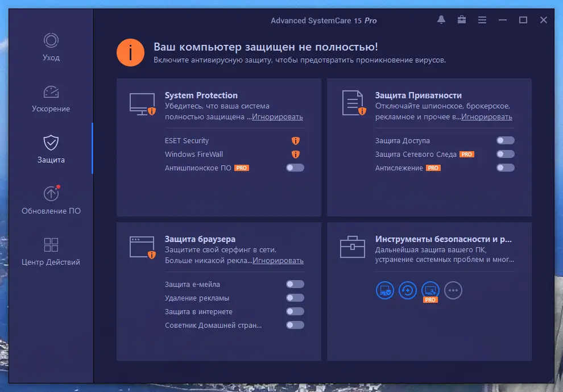Click the ESET Security warning shield
This screenshot has width=563, height=392.
click(x=296, y=140)
